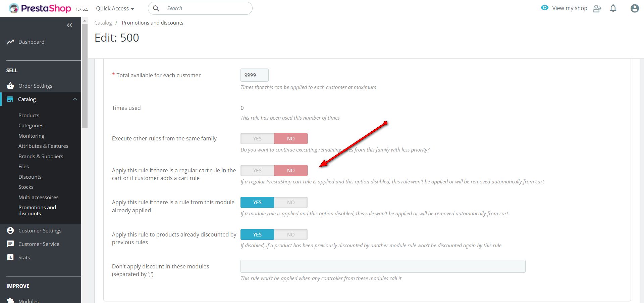Focus the Total available for each customer field
Image resolution: width=644 pixels, height=303 pixels.
(254, 75)
